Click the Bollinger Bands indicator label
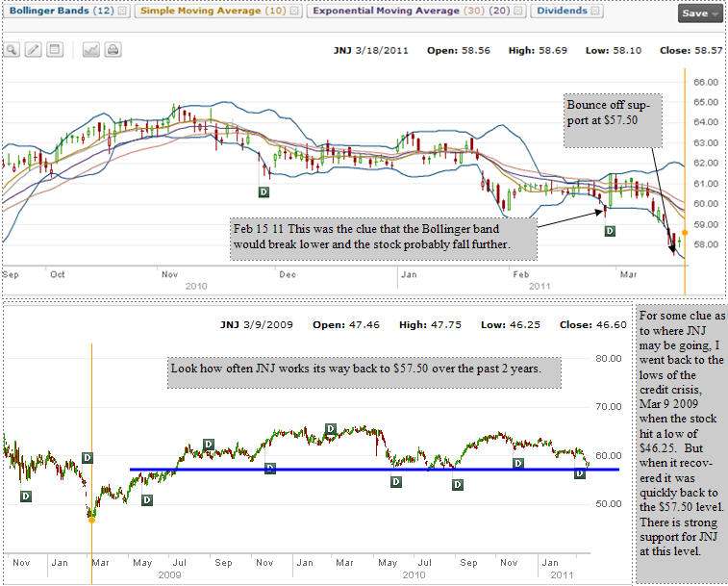The width and height of the screenshot is (728, 586). click(x=49, y=11)
